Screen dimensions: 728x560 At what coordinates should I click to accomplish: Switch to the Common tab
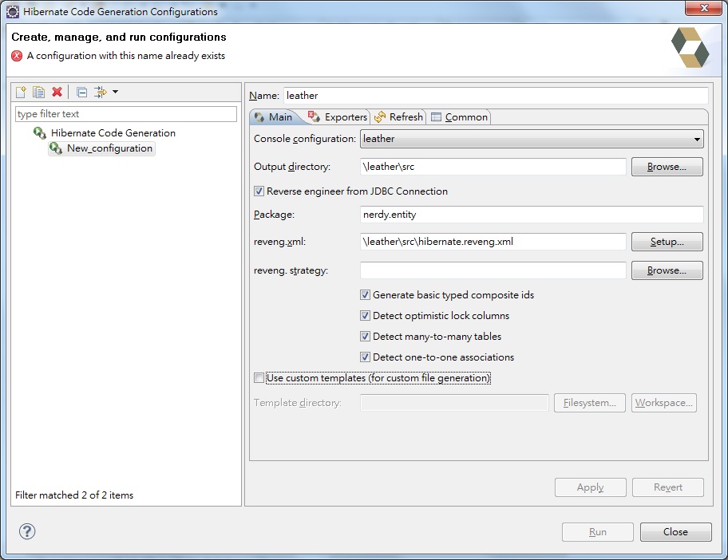pyautogui.click(x=459, y=117)
